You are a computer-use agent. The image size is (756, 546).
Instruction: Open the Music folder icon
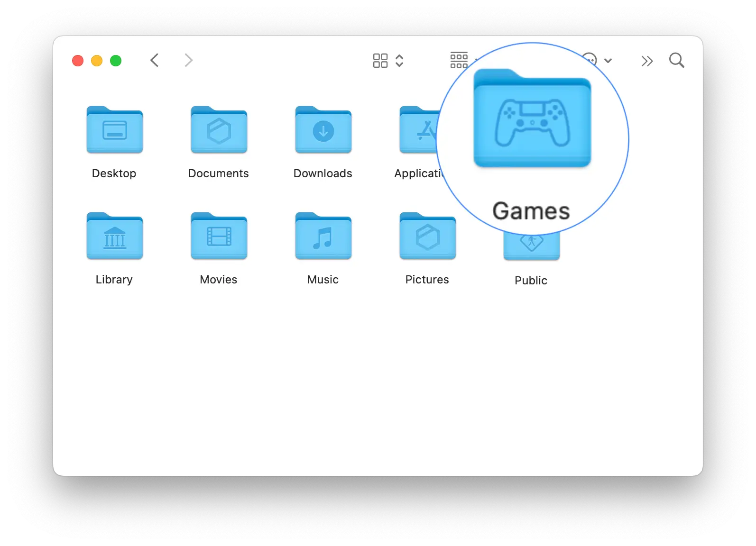tap(323, 236)
